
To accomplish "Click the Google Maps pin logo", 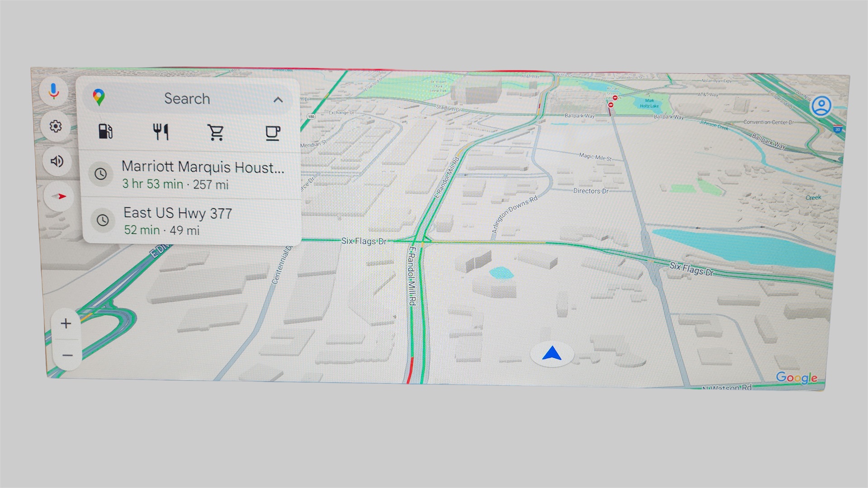I will 99,97.
